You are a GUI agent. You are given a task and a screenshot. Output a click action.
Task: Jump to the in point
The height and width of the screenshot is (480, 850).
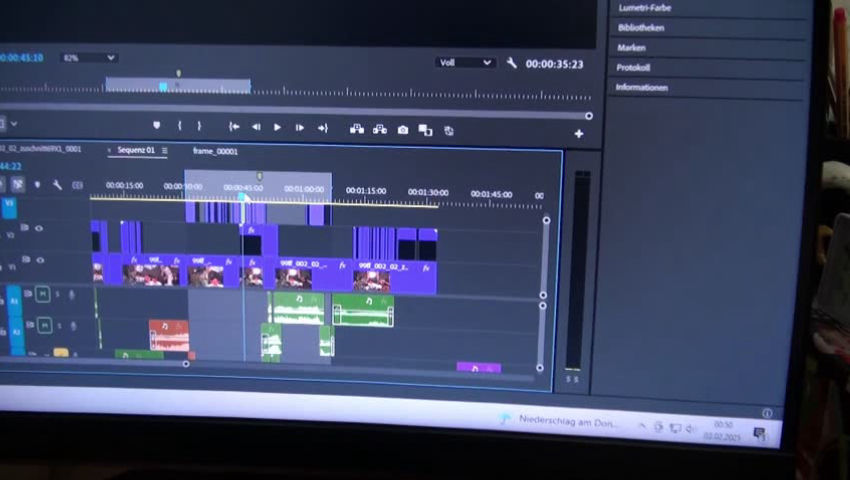coord(234,126)
